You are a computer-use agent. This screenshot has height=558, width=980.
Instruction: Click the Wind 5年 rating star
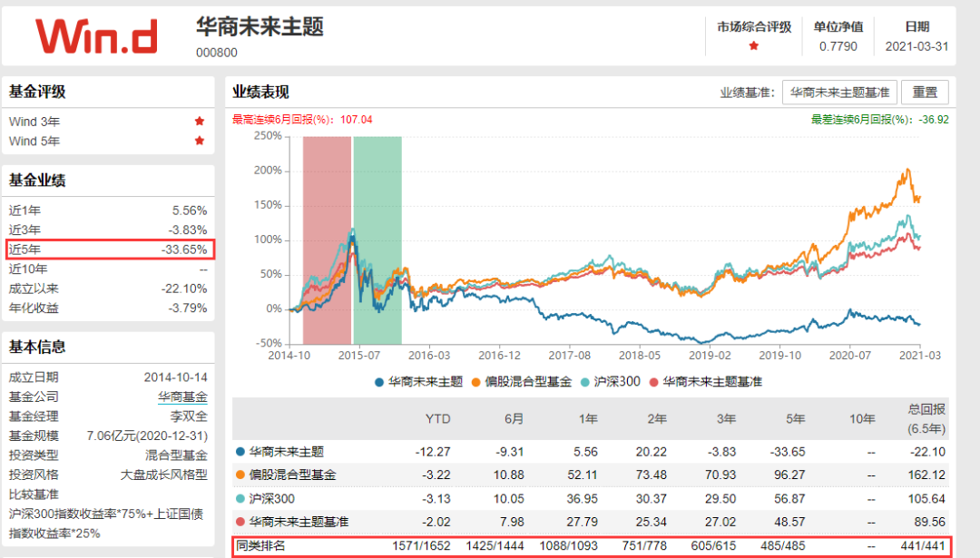pos(200,141)
